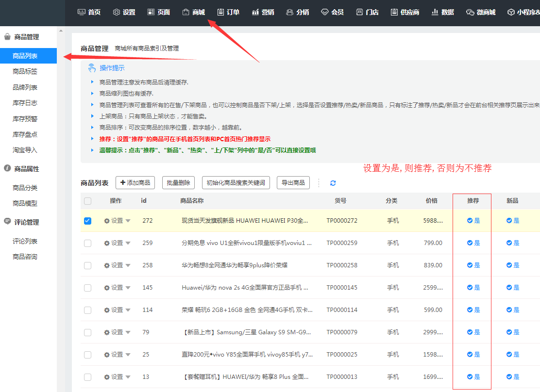Expand 设置 dropdown arrow for product 114
540x392 pixels.
click(128, 310)
